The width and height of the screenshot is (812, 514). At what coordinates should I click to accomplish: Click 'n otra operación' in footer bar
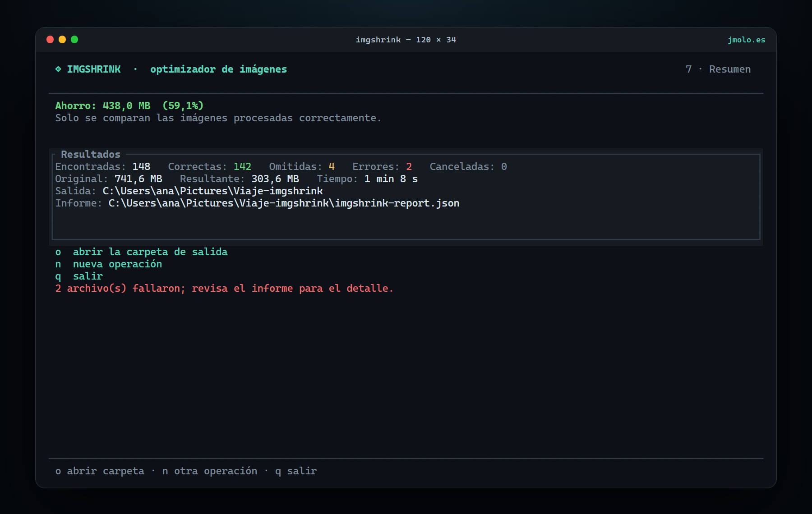point(210,471)
